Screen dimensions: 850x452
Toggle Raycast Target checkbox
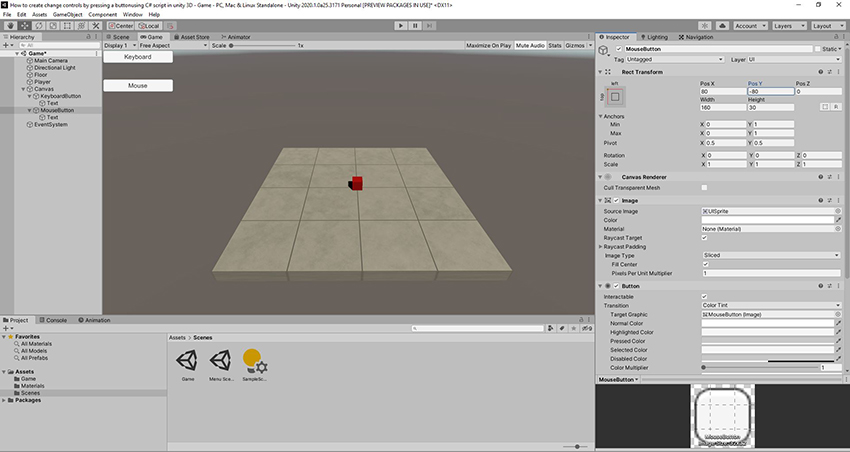click(x=704, y=238)
